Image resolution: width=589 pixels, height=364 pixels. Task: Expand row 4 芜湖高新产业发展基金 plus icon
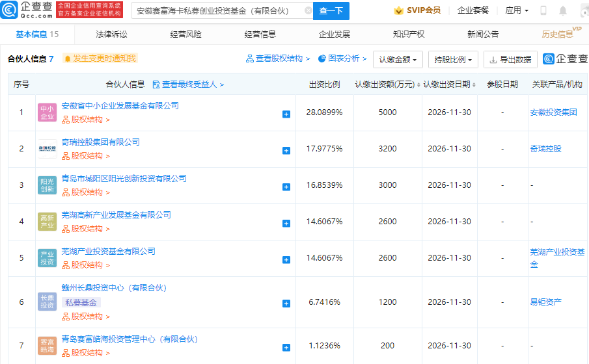click(x=286, y=224)
